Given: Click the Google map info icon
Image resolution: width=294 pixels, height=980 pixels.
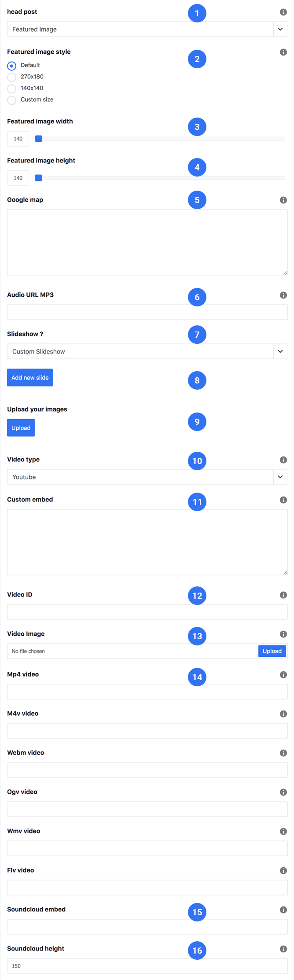Looking at the screenshot, I should [283, 200].
